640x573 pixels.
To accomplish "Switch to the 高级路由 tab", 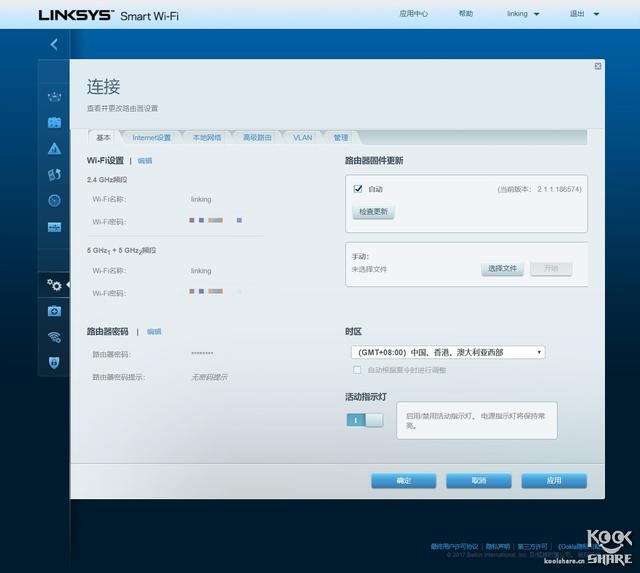I will 257,138.
